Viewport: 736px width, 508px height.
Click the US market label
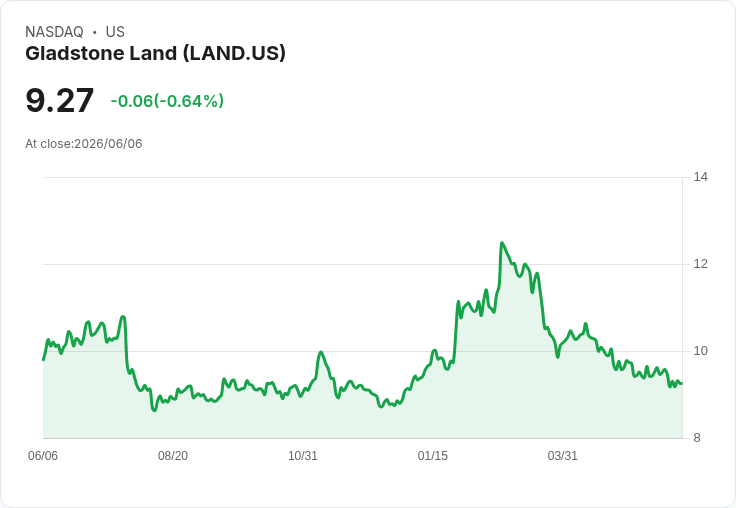click(115, 32)
